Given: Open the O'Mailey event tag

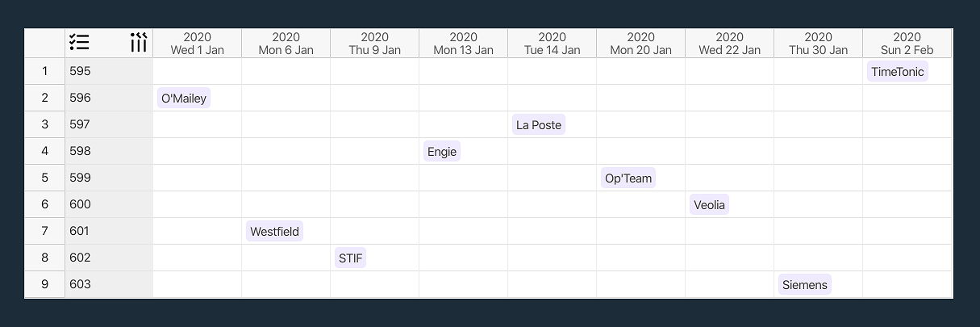Looking at the screenshot, I should point(184,99).
